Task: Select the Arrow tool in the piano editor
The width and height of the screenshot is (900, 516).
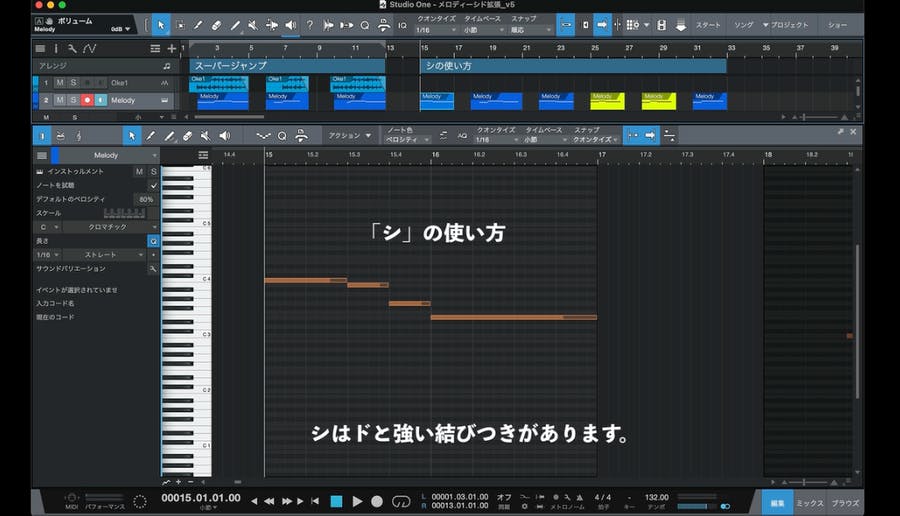Action: 132,136
